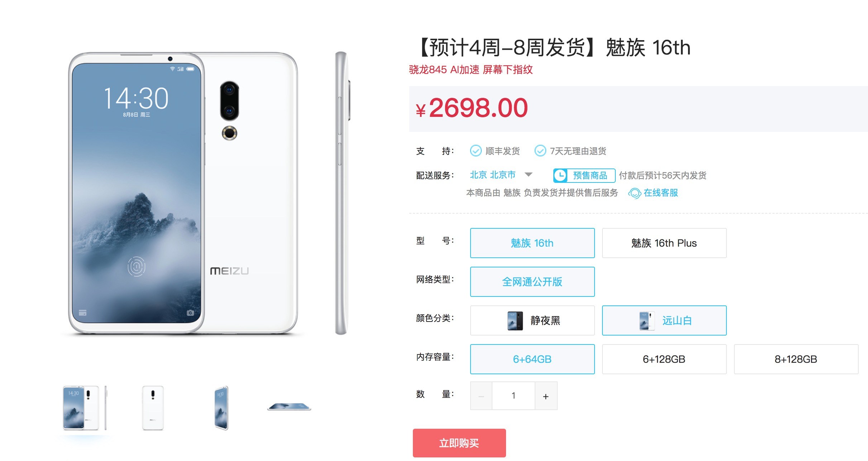This screenshot has height=461, width=868.
Task: View the back-of-phone thumbnail image
Action: [153, 408]
